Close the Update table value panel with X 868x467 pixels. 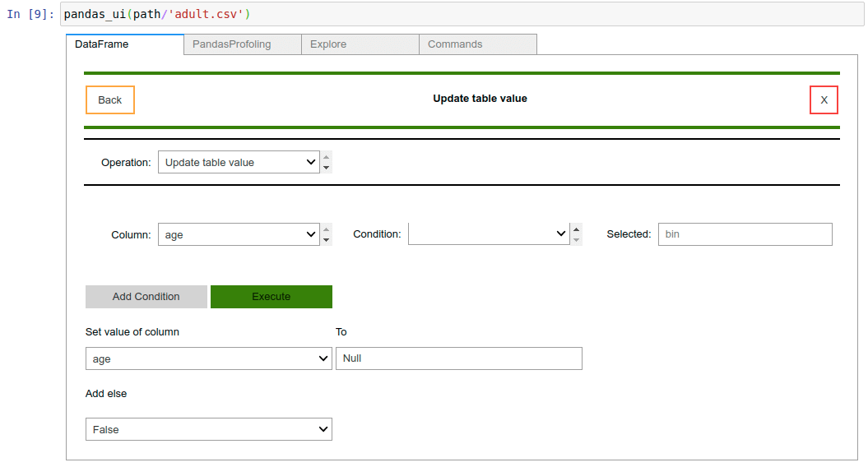824,99
